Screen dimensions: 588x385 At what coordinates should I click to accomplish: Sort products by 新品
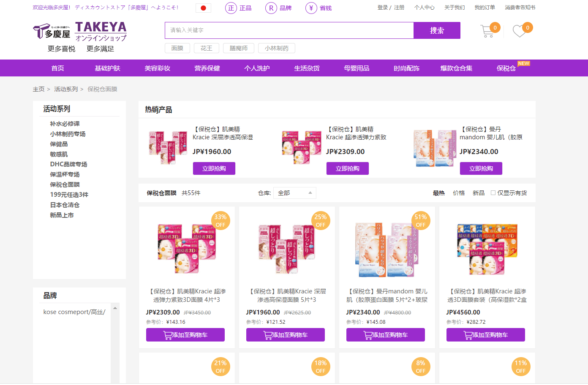pyautogui.click(x=479, y=193)
